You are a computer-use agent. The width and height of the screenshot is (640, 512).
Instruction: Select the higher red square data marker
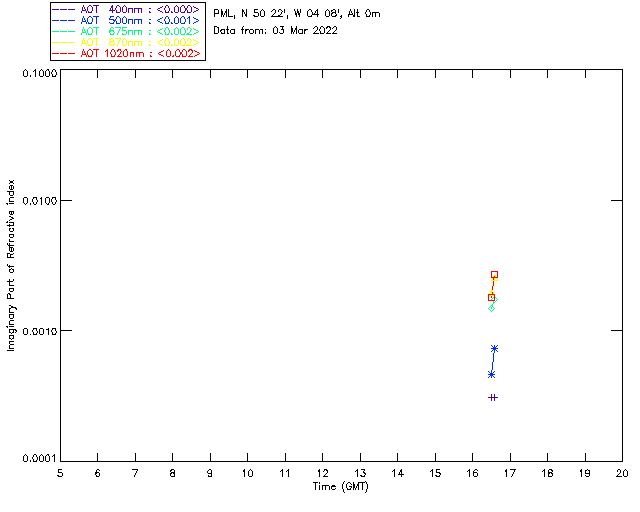(494, 275)
